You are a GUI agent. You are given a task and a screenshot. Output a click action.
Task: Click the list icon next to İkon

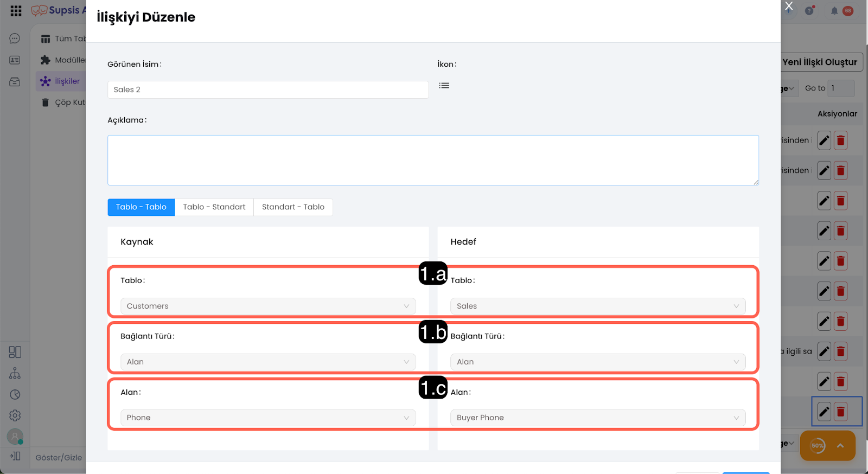tap(444, 86)
